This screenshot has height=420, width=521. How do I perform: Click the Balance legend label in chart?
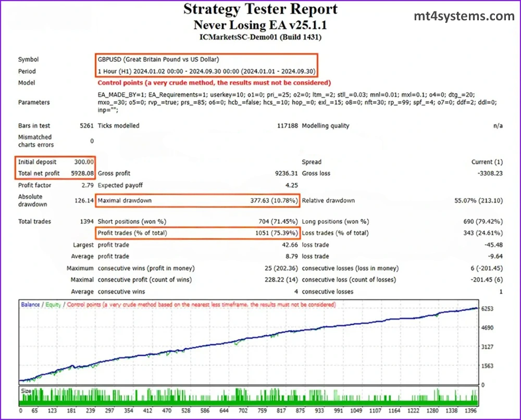30,305
